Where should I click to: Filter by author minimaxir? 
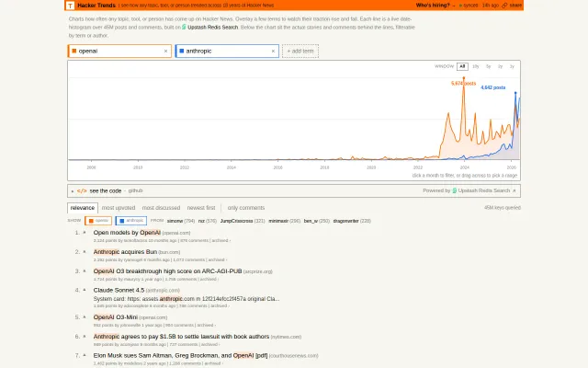284,221
